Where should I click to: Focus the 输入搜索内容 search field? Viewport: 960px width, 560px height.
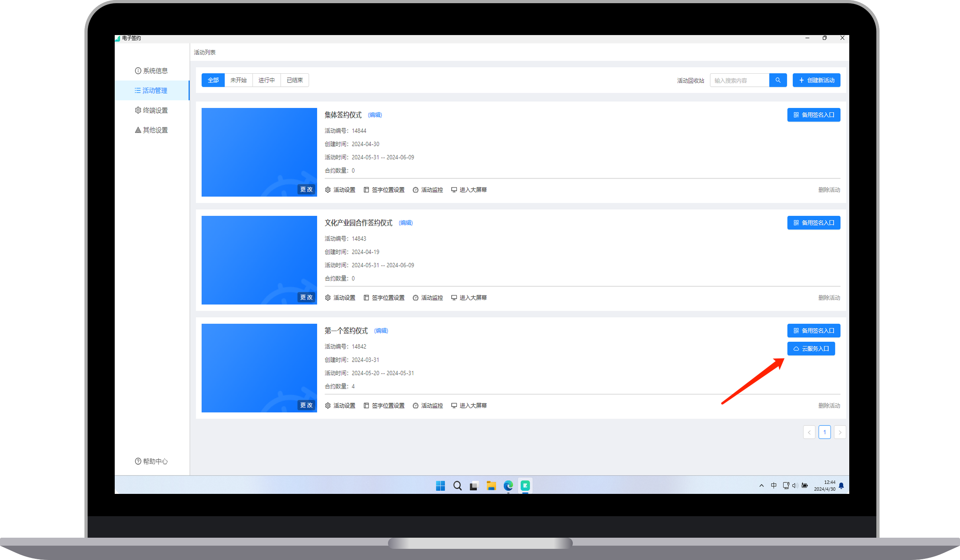click(x=740, y=80)
